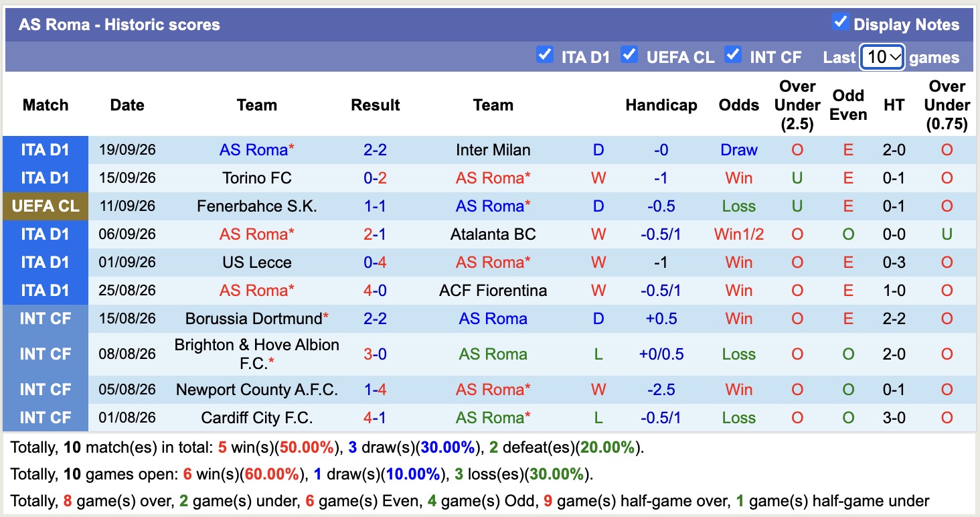Open the Cardiff City F.C. team link
The image size is (980, 517).
coord(256,418)
